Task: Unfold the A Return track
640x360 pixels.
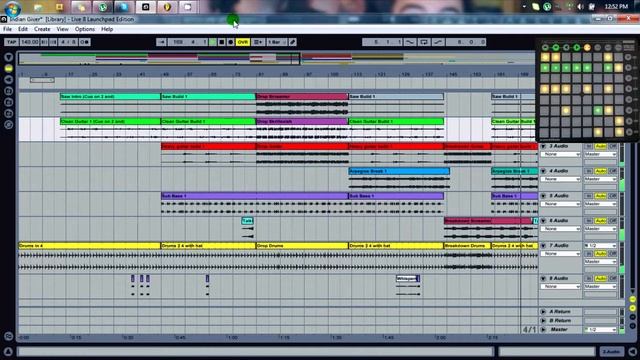Action: coord(543,312)
